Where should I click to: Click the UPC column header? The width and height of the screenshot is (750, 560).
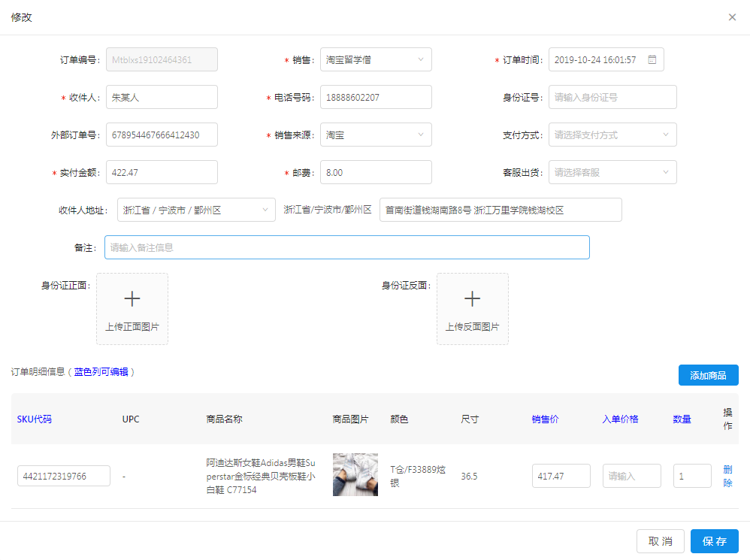[131, 419]
